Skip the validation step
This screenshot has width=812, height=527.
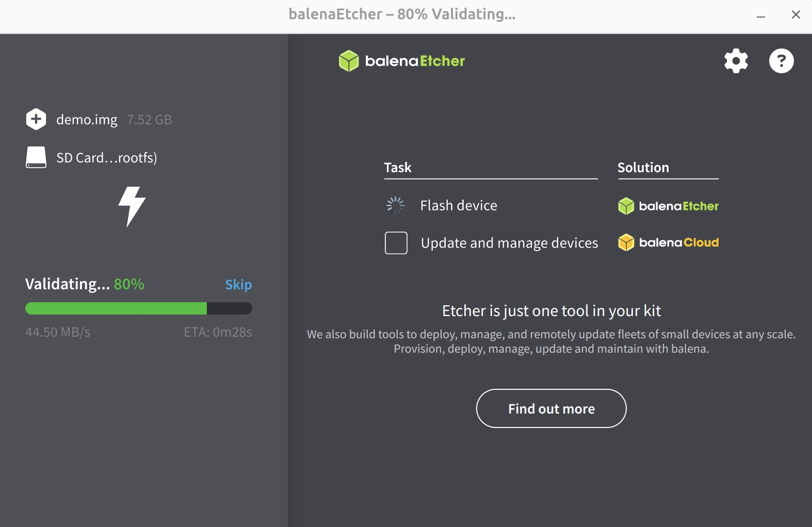click(x=238, y=285)
